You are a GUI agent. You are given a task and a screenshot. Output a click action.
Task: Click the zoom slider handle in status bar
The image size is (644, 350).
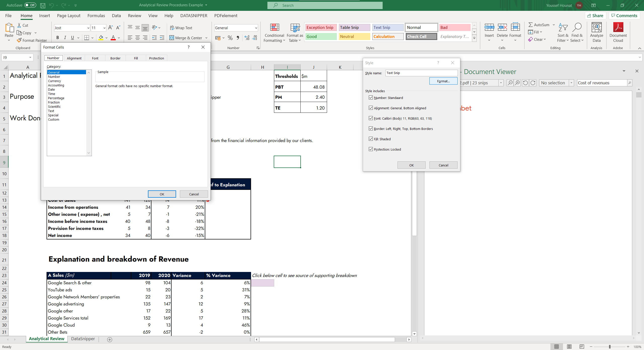610,347
